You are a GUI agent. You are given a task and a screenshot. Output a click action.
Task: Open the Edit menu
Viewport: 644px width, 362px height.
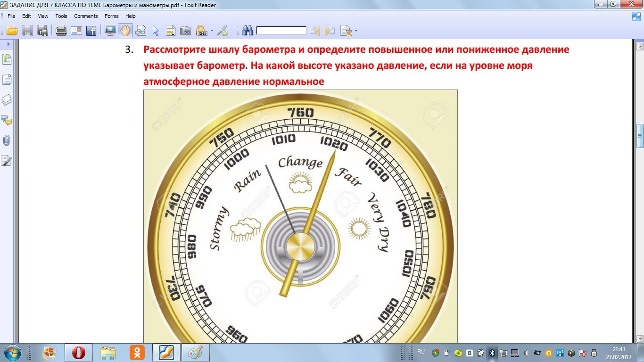click(x=26, y=16)
